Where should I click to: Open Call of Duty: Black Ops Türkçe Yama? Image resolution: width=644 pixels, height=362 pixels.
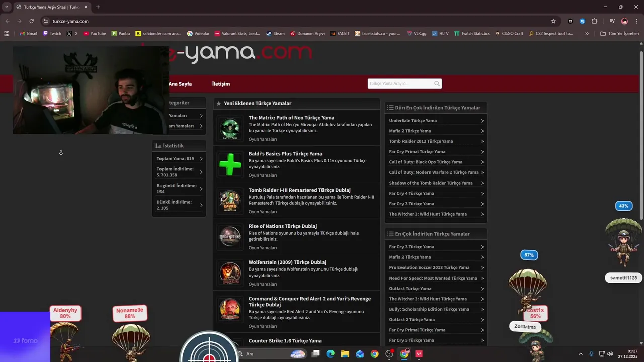426,162
